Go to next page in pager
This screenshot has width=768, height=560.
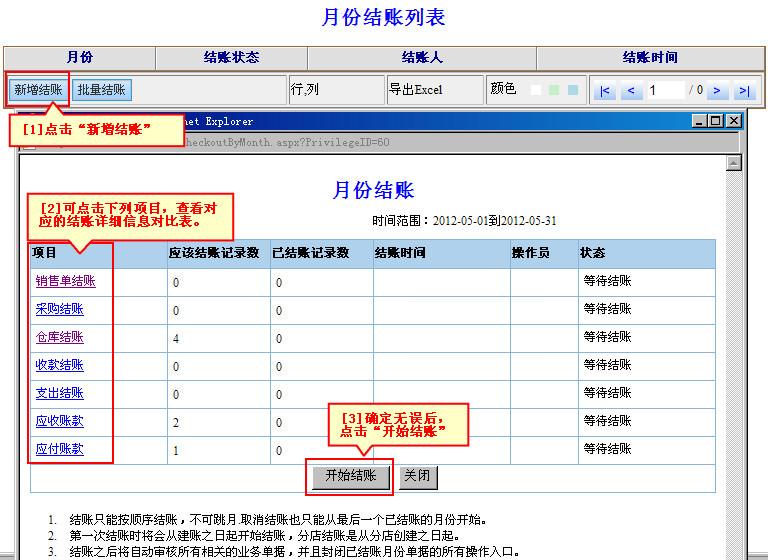click(x=716, y=91)
